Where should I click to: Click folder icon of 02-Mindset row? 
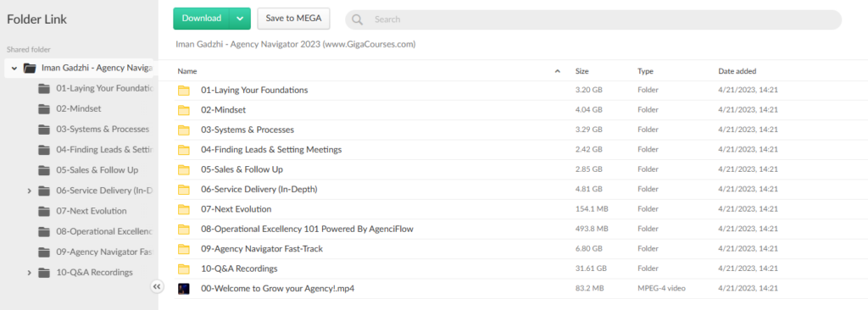184,110
